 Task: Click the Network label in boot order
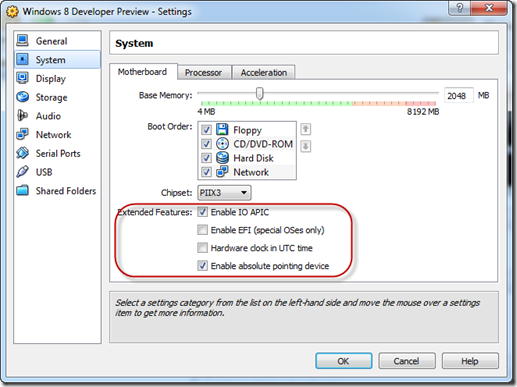pyautogui.click(x=251, y=172)
